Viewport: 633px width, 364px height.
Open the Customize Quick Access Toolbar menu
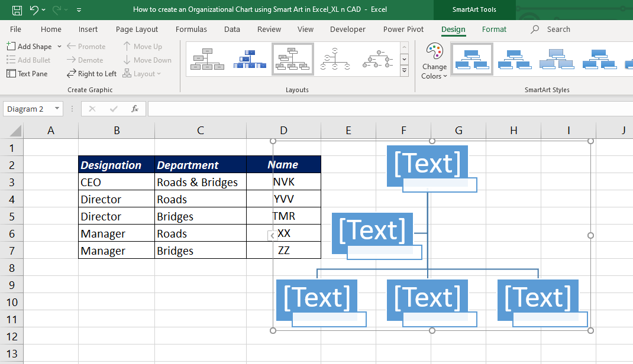tap(79, 9)
